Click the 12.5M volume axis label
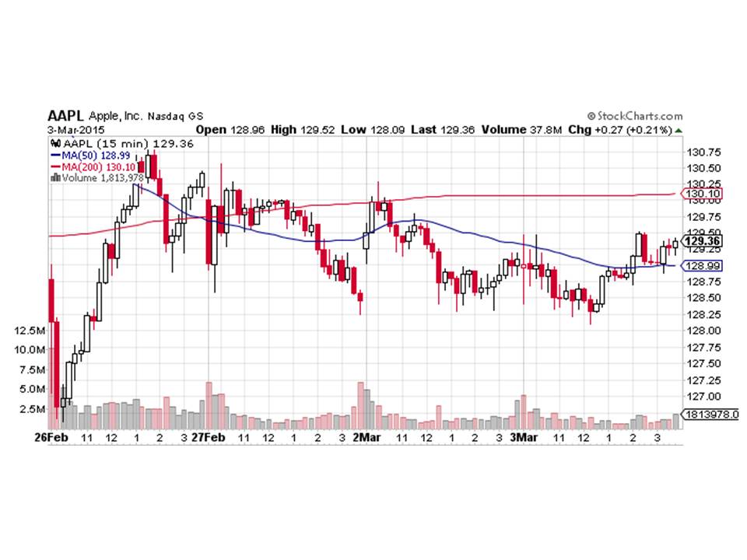The height and width of the screenshot is (560, 747). click(30, 331)
